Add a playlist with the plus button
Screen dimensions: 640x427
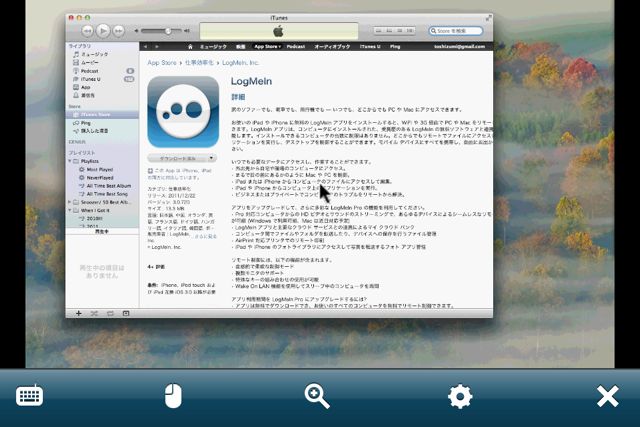point(79,314)
